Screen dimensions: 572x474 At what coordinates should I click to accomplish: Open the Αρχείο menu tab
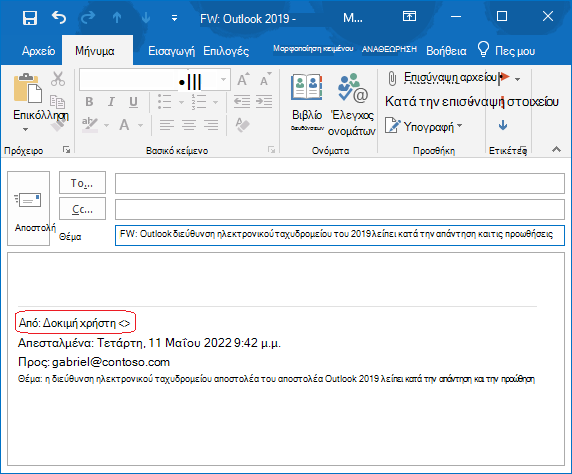pyautogui.click(x=38, y=51)
